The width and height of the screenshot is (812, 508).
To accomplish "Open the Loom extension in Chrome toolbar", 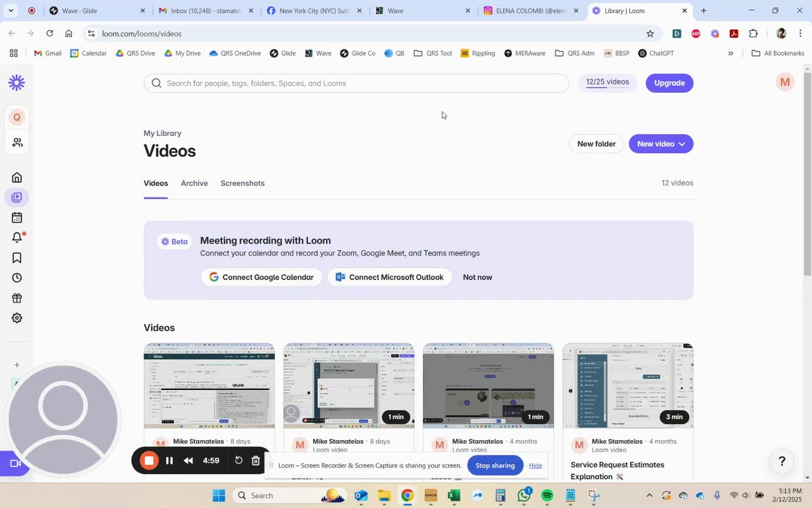I will click(x=715, y=34).
